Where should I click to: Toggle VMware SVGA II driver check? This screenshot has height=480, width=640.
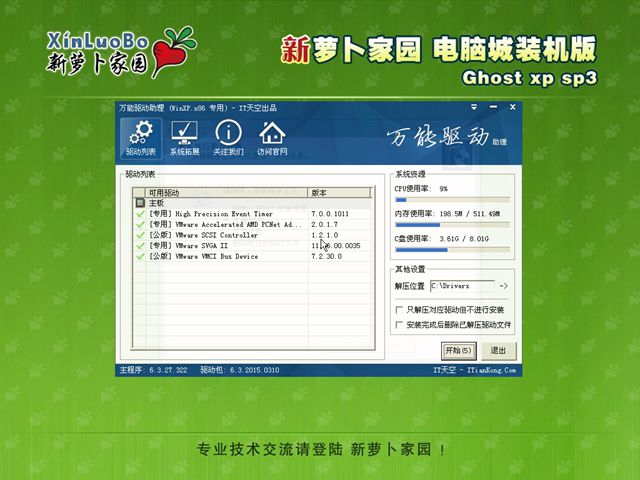(140, 246)
